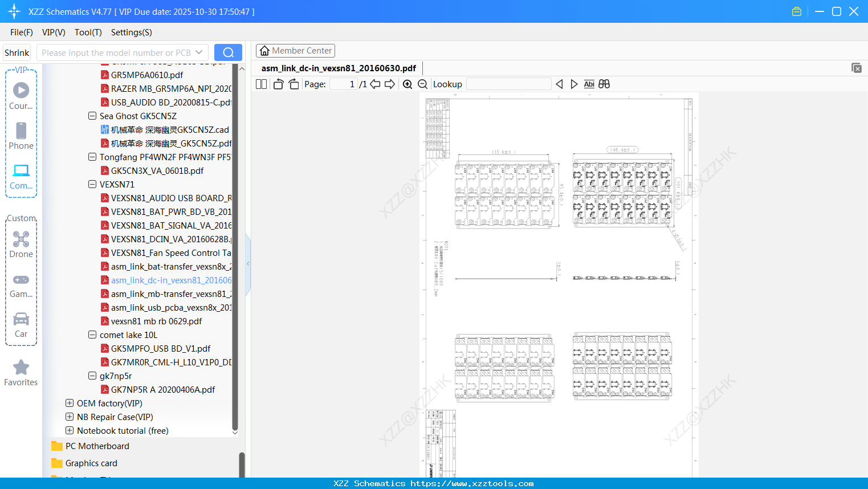
Task: Open asm_link_bat-transfer_vexsn8x file
Action: point(166,266)
